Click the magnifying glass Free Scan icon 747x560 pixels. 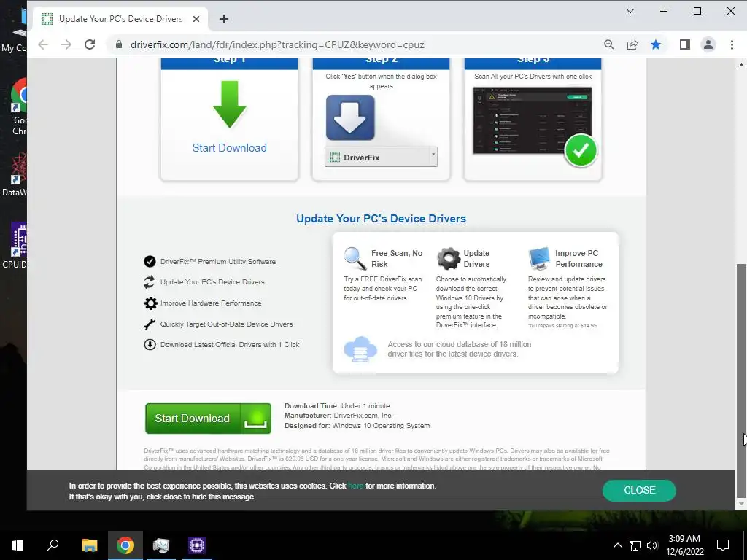point(355,259)
